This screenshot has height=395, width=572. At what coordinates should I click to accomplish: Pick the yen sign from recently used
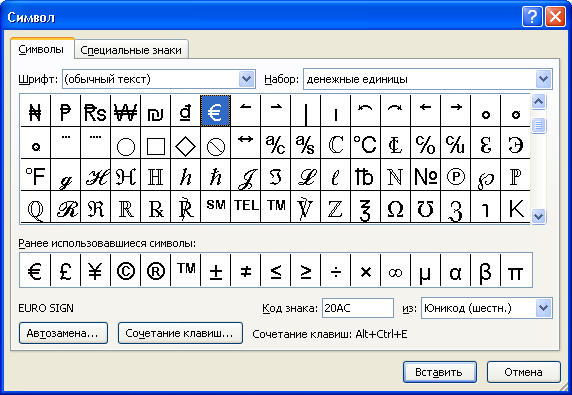coord(96,270)
